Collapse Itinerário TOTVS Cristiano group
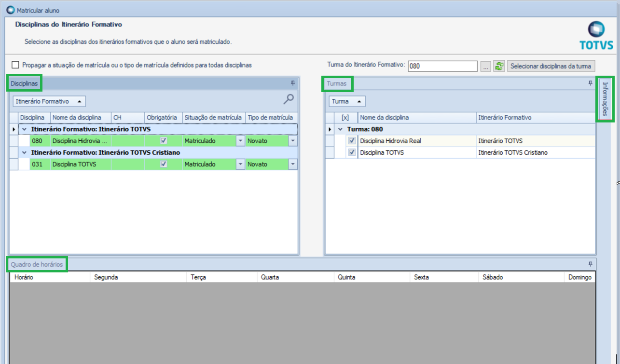The width and height of the screenshot is (620, 364). pyautogui.click(x=24, y=152)
